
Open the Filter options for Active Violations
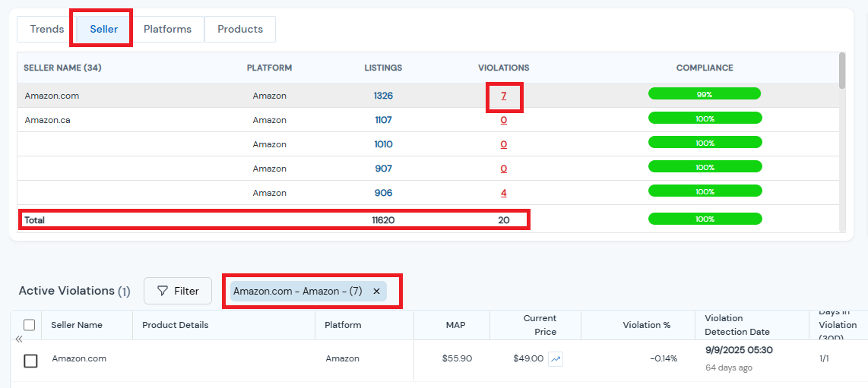click(x=178, y=292)
